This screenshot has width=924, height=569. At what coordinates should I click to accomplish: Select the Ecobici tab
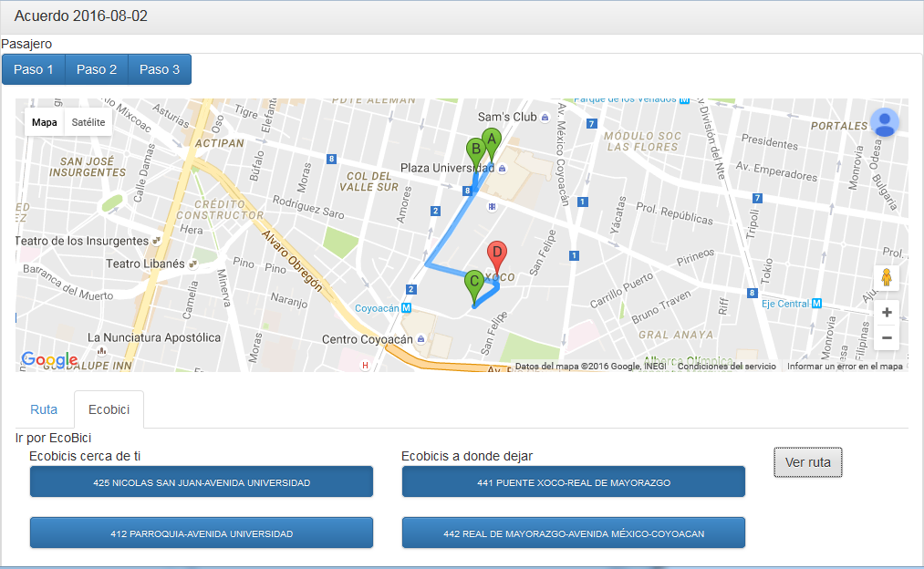point(109,409)
